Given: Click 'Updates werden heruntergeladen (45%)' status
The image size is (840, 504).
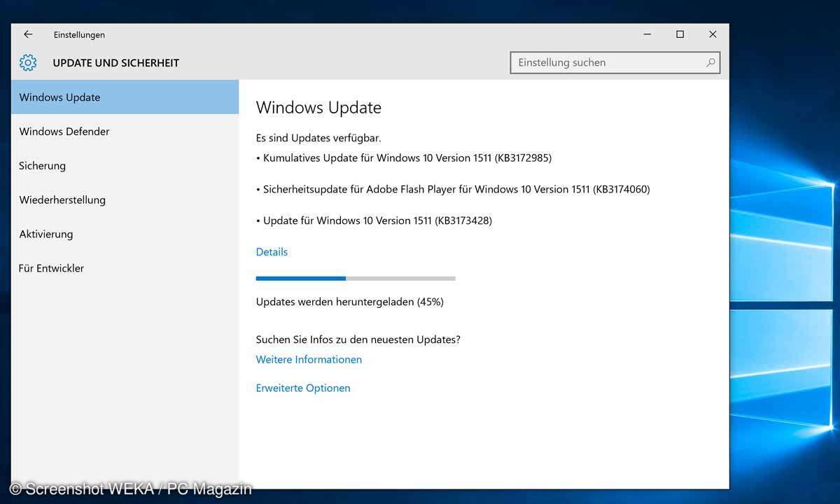Looking at the screenshot, I should (x=350, y=302).
